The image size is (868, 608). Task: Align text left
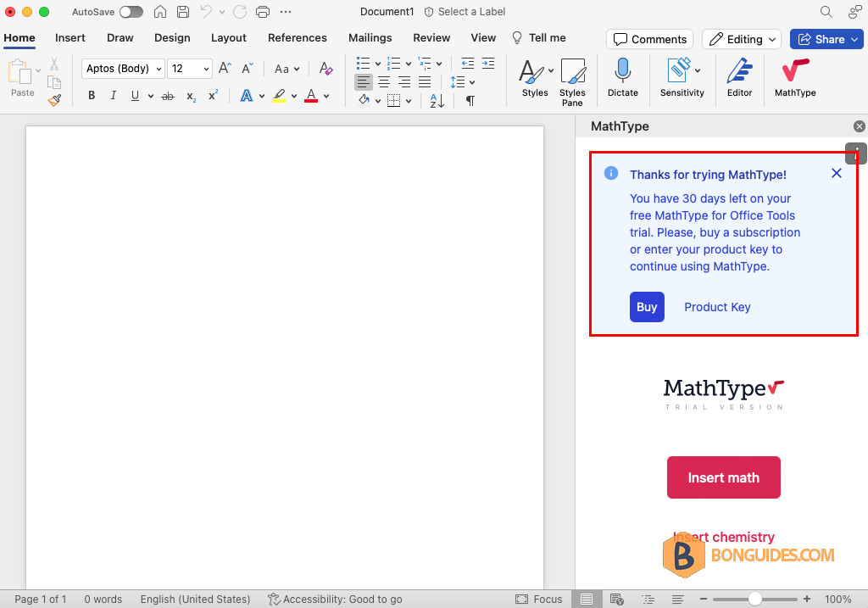pos(363,82)
